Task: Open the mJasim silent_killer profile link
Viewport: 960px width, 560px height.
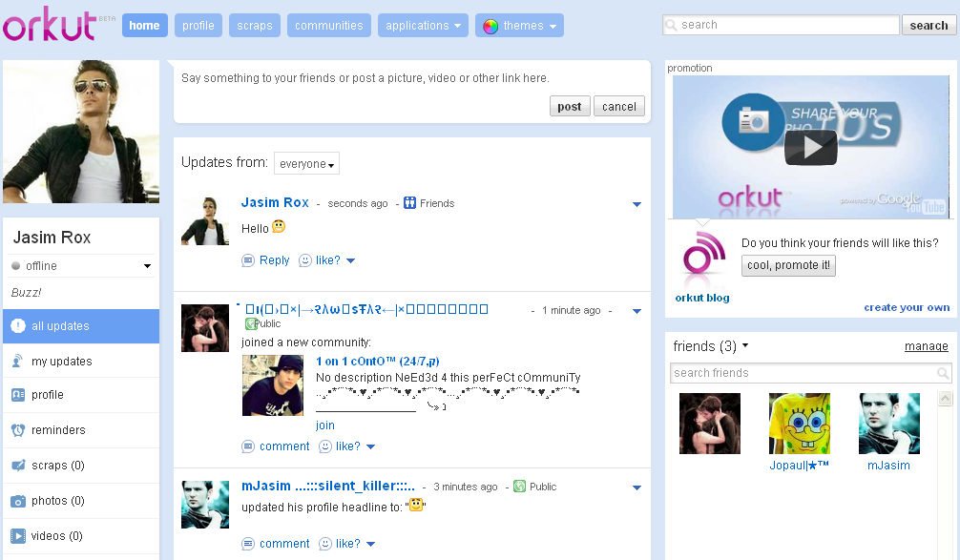Action: [328, 486]
